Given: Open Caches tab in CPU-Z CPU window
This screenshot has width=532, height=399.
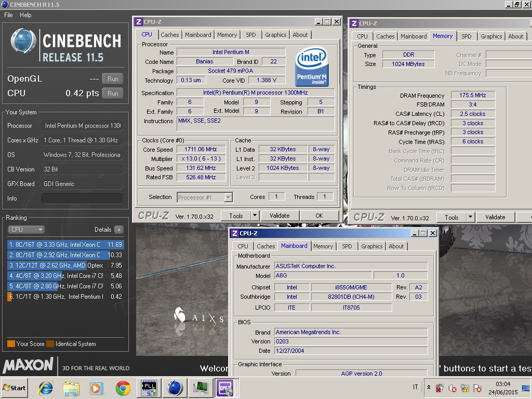Looking at the screenshot, I should point(170,35).
